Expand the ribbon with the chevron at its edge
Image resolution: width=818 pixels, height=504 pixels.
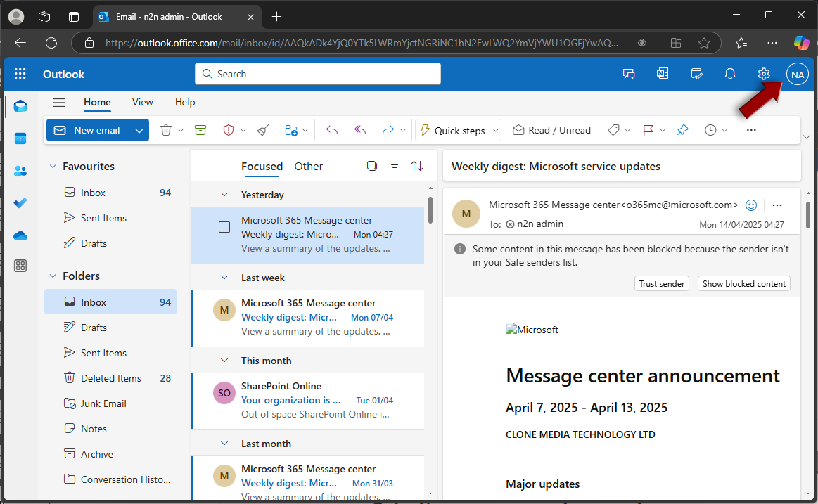pyautogui.click(x=807, y=137)
